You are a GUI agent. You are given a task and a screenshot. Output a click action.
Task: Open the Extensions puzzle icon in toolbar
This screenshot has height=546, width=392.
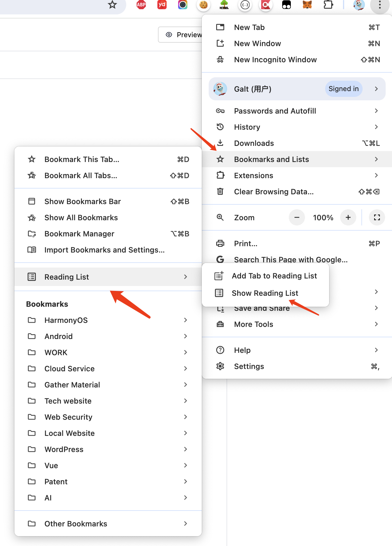(x=328, y=5)
